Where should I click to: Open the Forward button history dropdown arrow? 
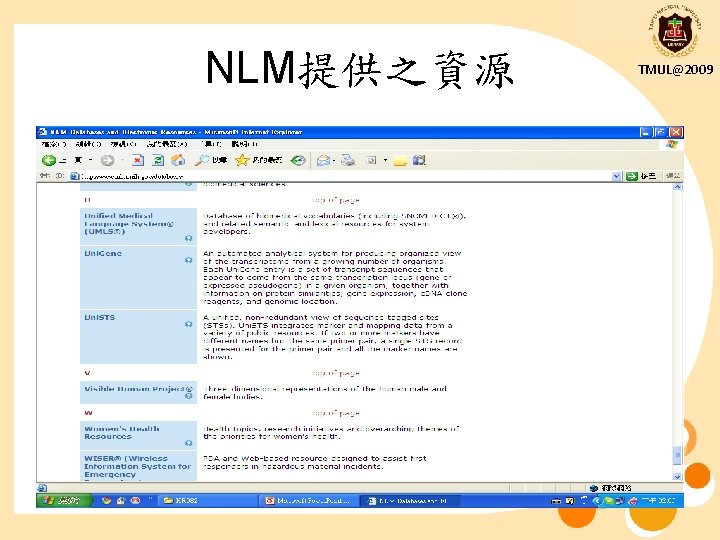click(x=122, y=160)
